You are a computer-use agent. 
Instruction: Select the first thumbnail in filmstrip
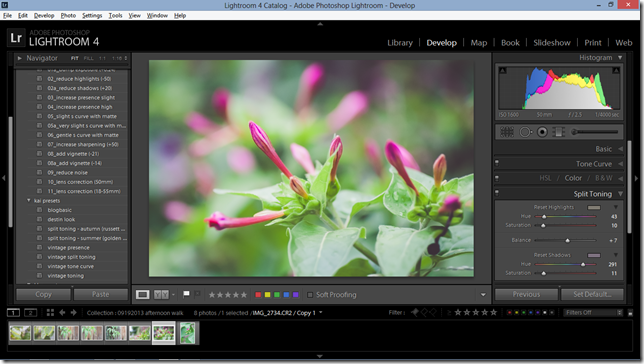click(x=20, y=333)
